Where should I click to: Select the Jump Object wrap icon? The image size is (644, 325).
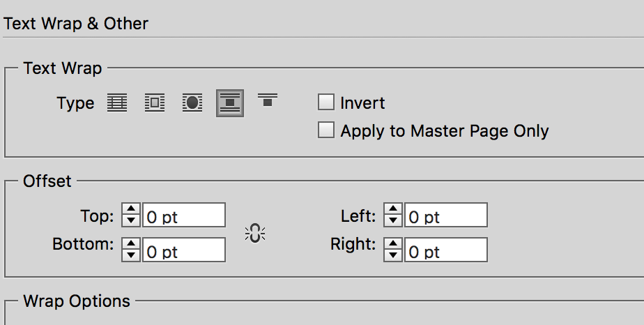[x=230, y=104]
